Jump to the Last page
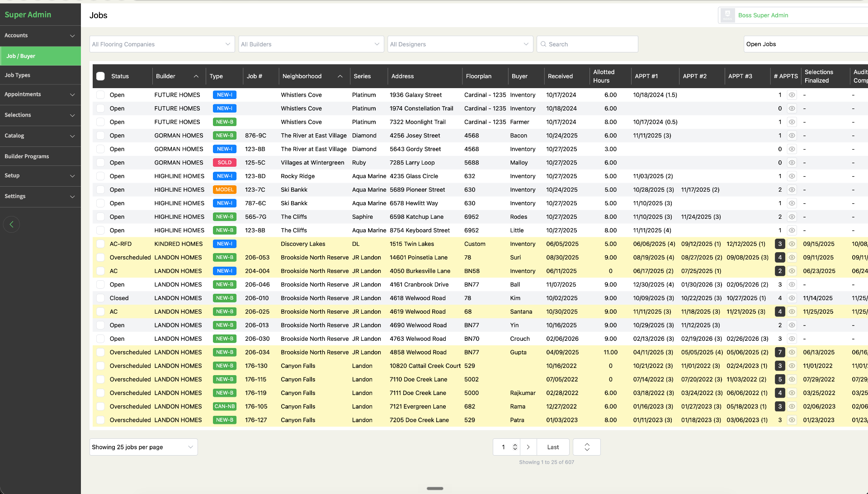The image size is (868, 494). (x=553, y=447)
